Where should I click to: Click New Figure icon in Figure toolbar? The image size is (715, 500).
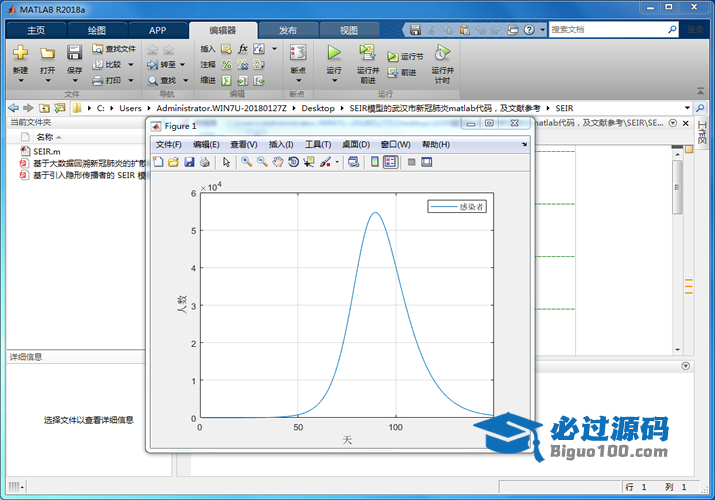[x=158, y=162]
